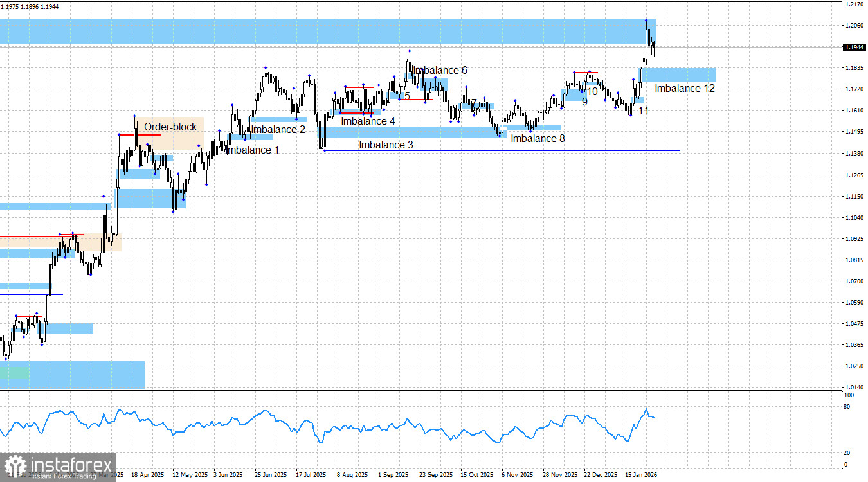Screen dimensions: 868x482
Task: Click the 1.1610 price axis value
Action: (854, 111)
